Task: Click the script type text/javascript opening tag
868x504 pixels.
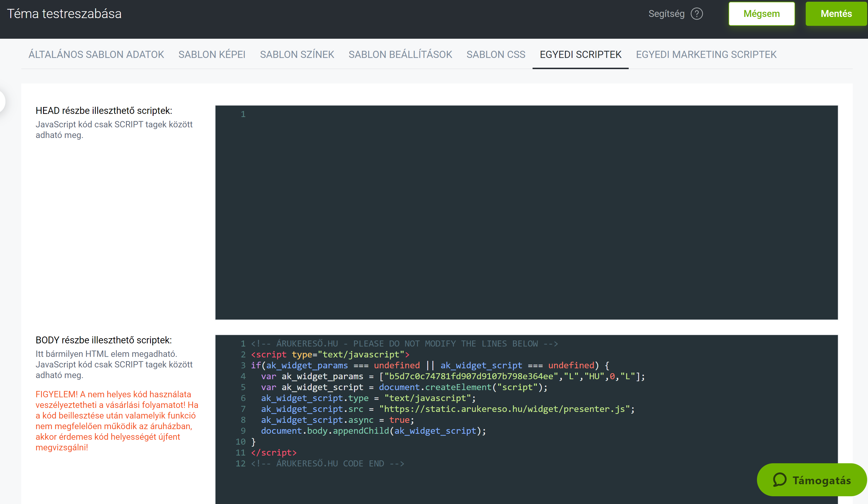Action: [330, 355]
